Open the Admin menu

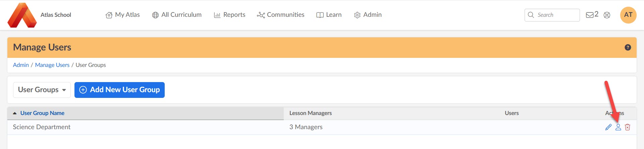point(368,15)
